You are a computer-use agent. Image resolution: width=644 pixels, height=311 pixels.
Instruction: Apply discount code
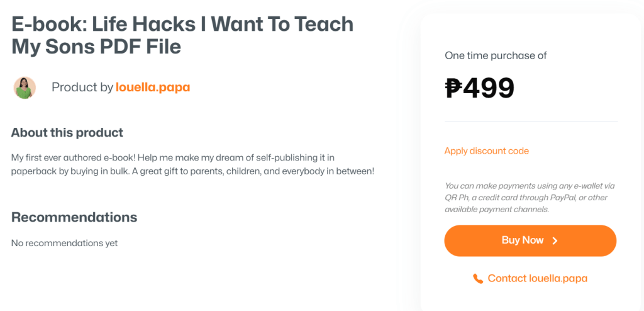(x=486, y=151)
